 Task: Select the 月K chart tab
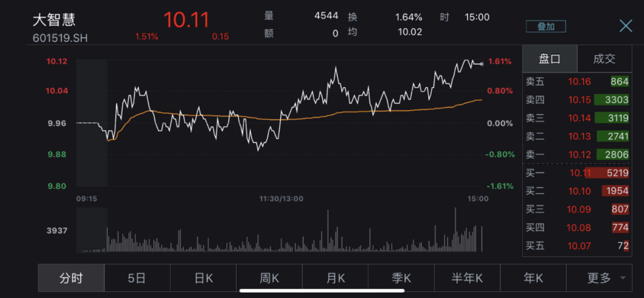pyautogui.click(x=335, y=278)
